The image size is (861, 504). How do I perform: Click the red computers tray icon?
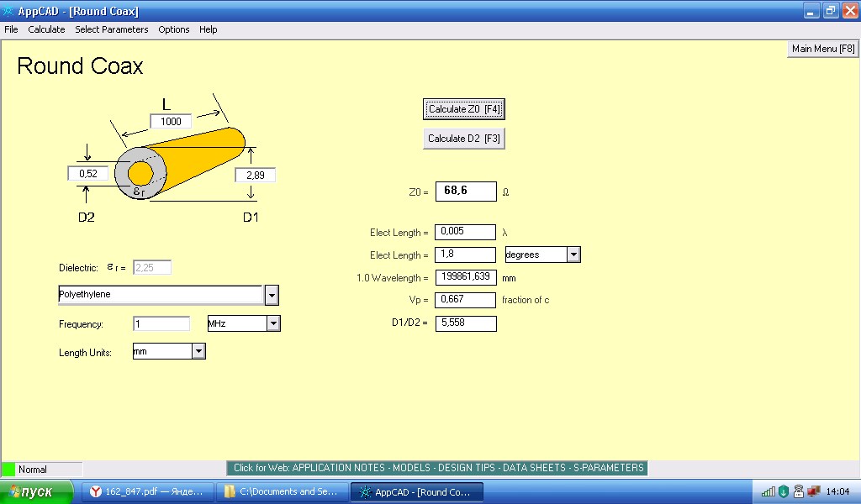tap(813, 491)
